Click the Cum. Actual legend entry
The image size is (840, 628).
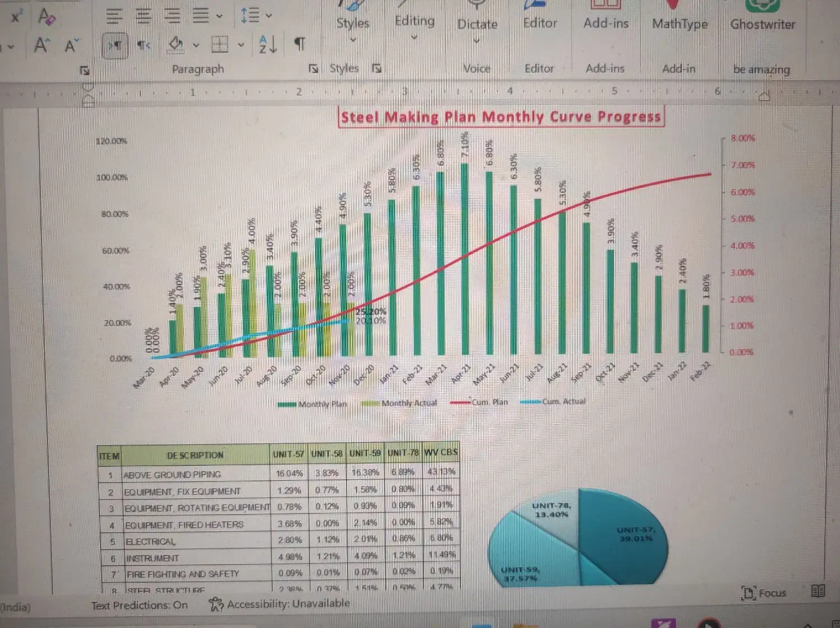point(553,401)
